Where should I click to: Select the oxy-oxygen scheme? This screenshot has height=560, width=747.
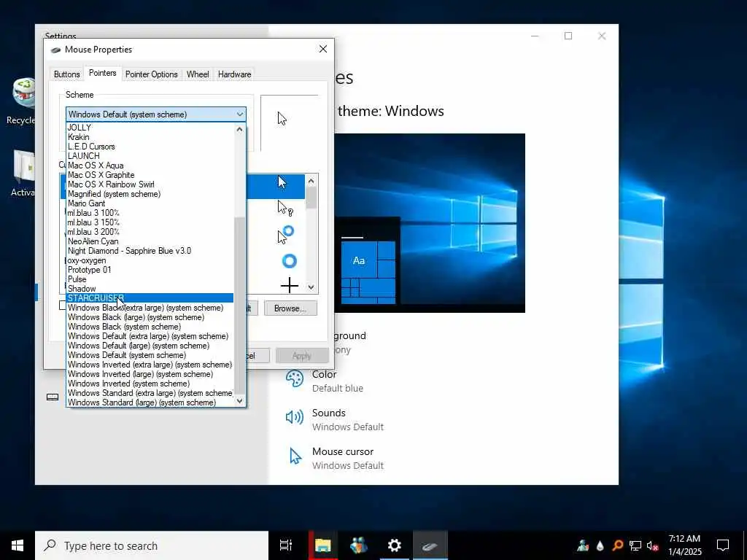[150, 260]
